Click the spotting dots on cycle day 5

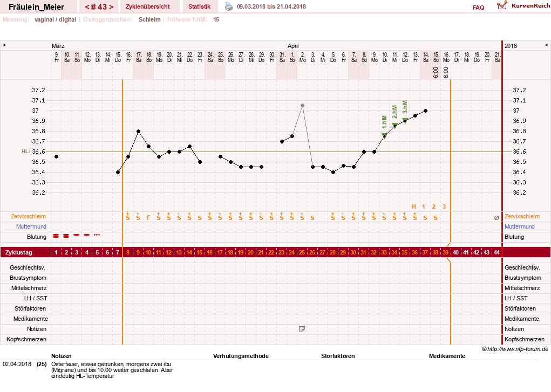pos(97,235)
